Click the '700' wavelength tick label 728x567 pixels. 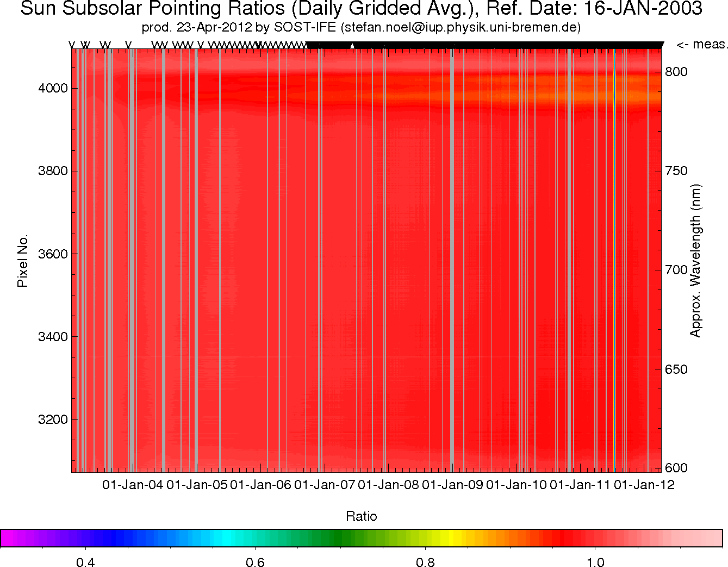[676, 270]
